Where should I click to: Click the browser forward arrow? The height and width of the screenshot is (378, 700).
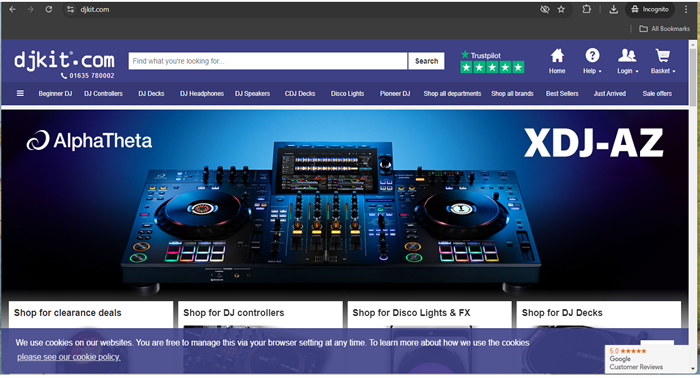pos(30,9)
